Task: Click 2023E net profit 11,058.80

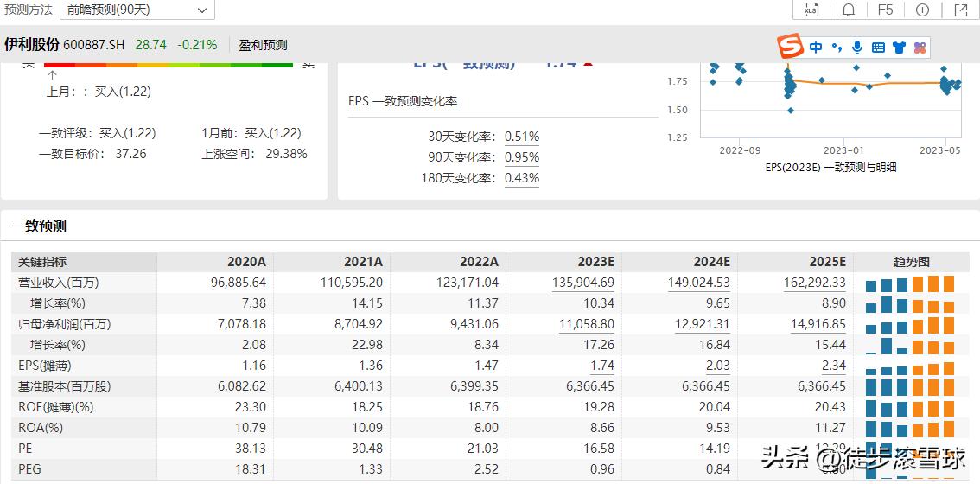Action: 586,324
